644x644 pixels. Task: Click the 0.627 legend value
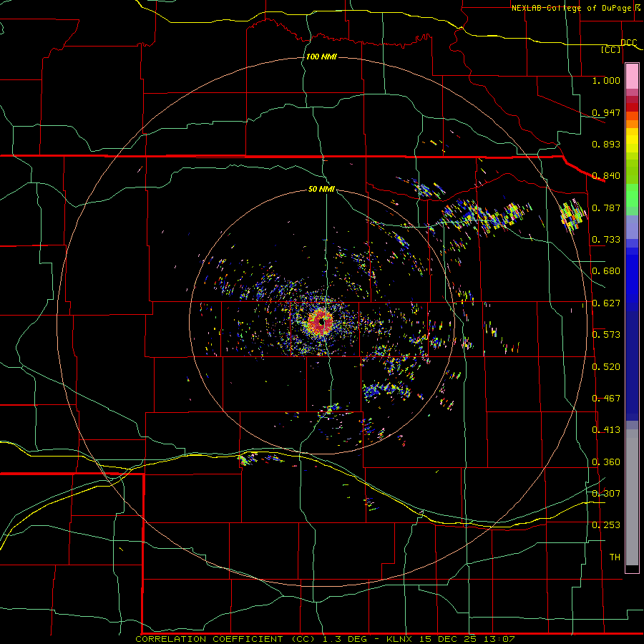606,303
